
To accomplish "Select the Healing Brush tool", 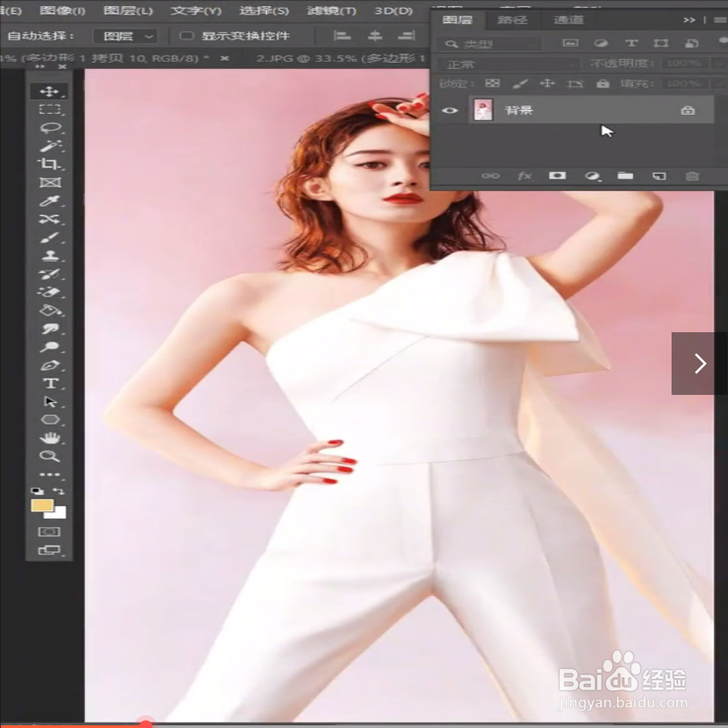I will click(49, 218).
